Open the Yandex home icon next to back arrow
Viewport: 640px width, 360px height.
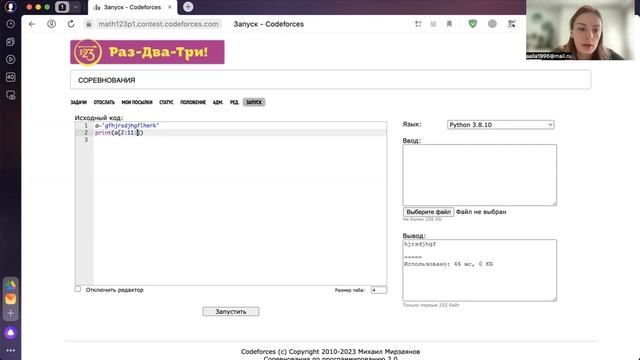51,24
